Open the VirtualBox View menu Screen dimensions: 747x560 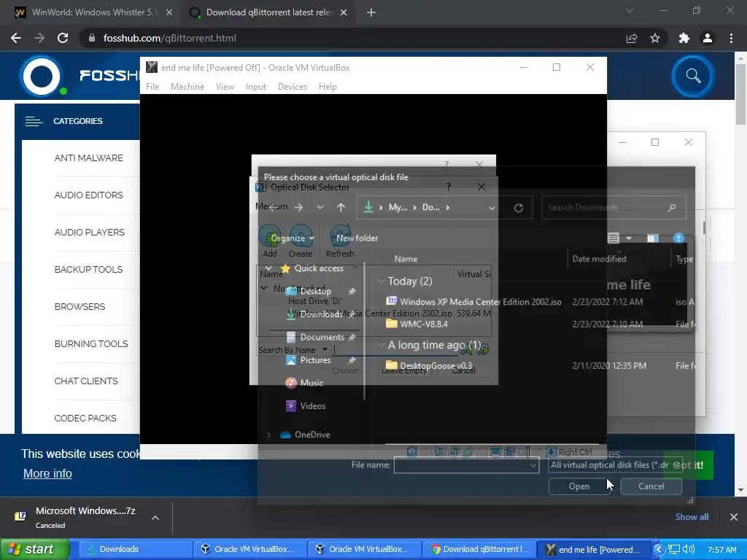[x=225, y=87]
